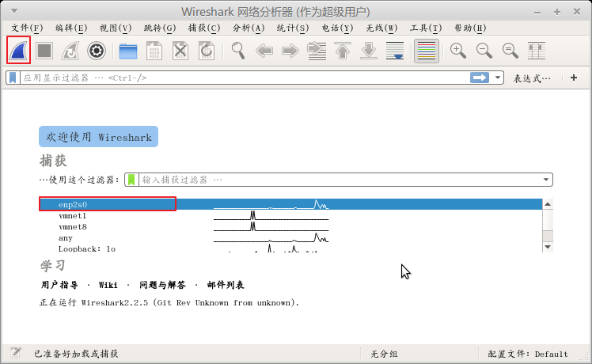Click the capture filter green bookmark
Viewport: 592px width, 364px height.
click(131, 180)
